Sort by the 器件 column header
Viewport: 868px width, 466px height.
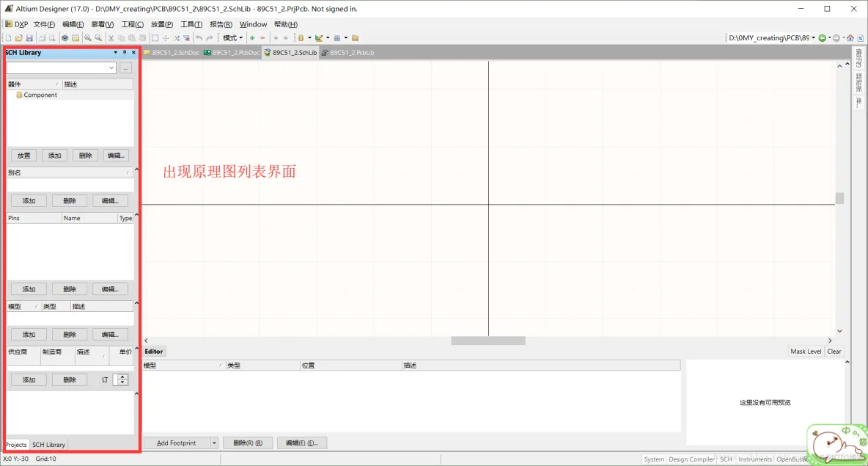(33, 84)
